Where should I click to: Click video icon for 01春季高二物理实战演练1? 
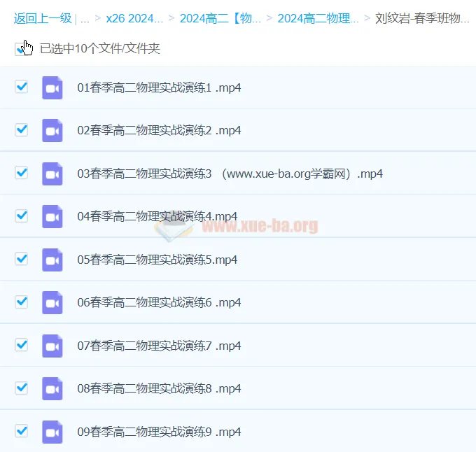coord(52,87)
